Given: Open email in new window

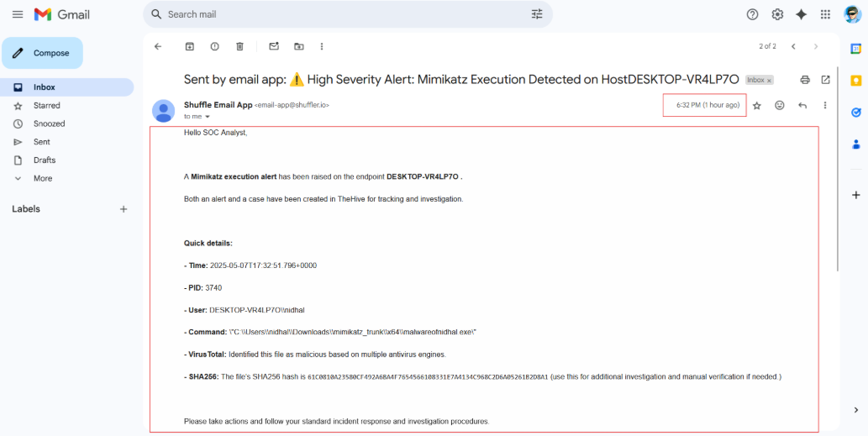Looking at the screenshot, I should [x=825, y=80].
